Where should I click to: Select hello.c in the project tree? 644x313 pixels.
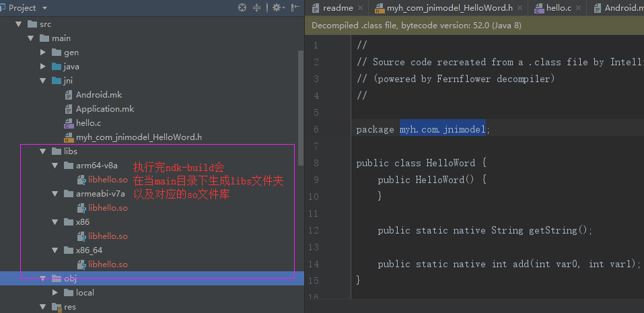[x=88, y=123]
